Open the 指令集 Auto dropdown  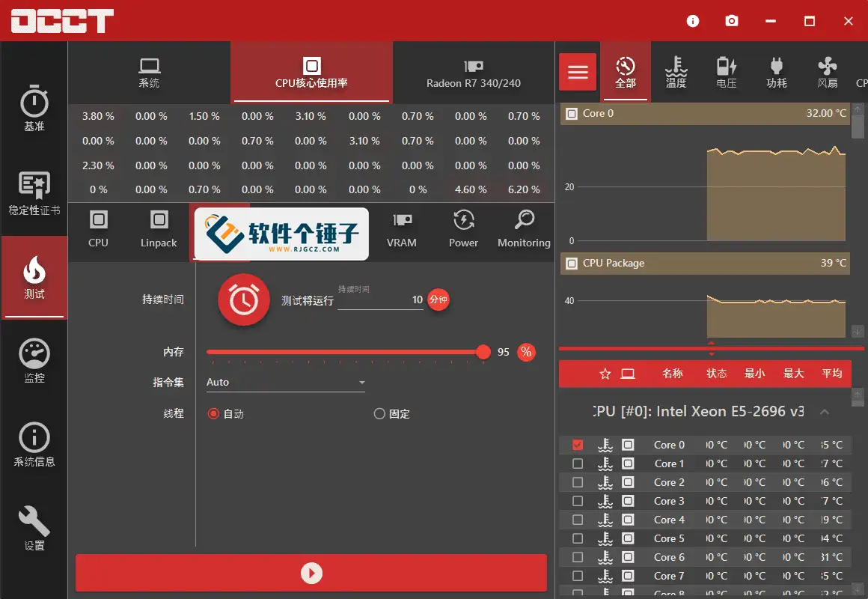(x=286, y=383)
